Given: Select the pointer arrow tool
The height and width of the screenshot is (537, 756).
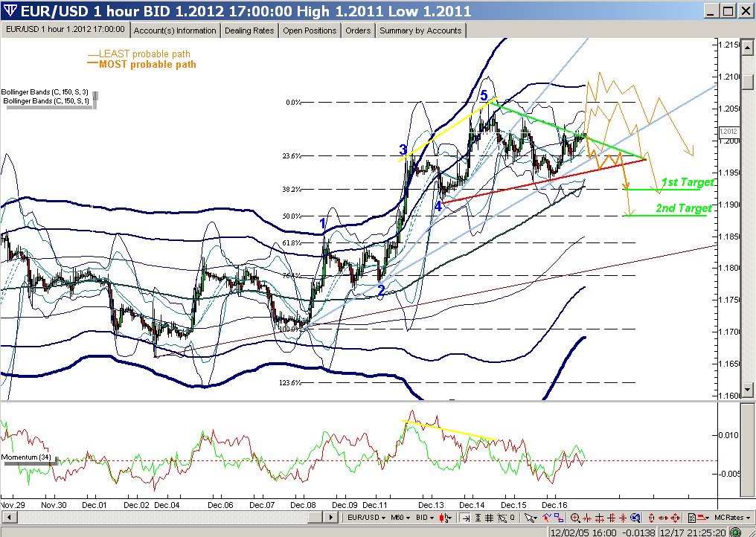Looking at the screenshot, I should coord(528,517).
